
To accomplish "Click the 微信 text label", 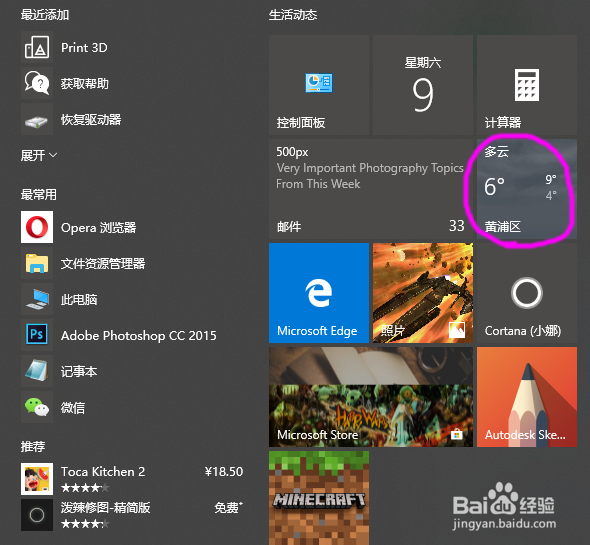I will tap(73, 408).
